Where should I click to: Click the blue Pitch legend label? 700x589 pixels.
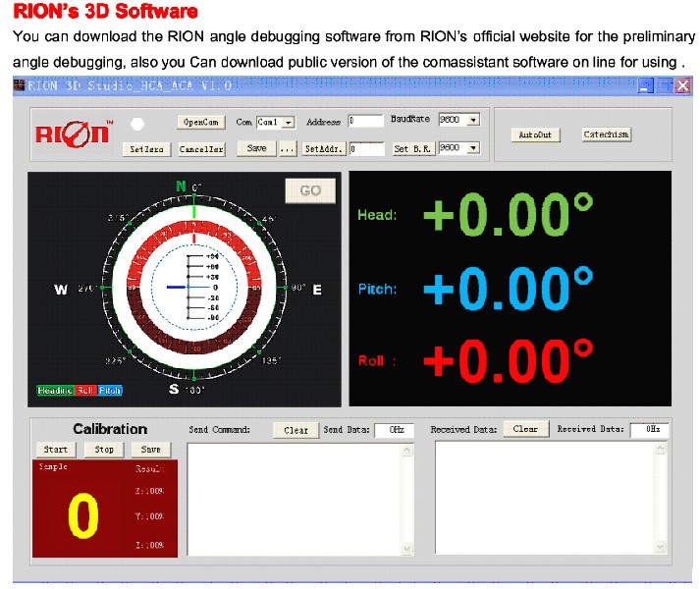click(110, 391)
